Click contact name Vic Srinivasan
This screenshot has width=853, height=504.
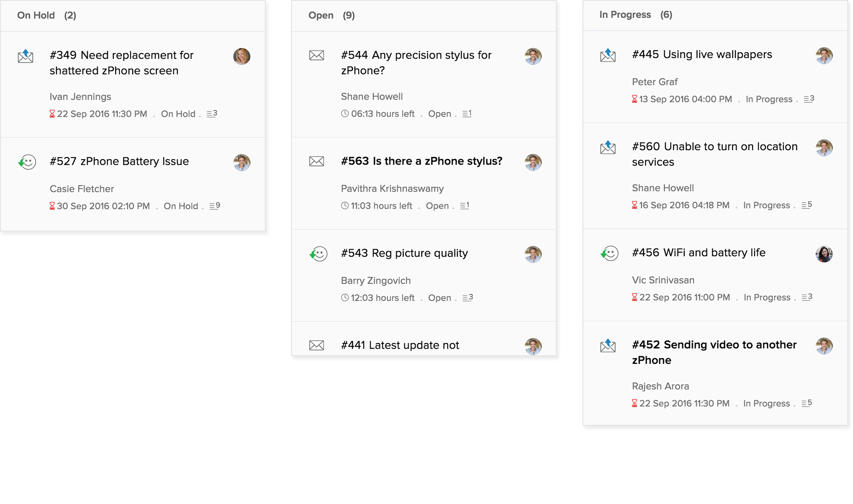[663, 280]
